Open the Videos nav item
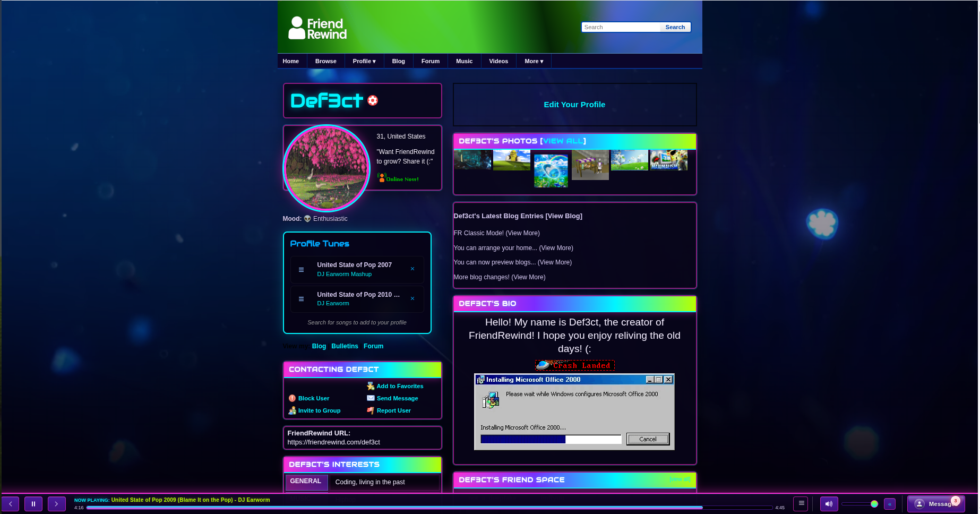The image size is (980, 514). (x=498, y=61)
